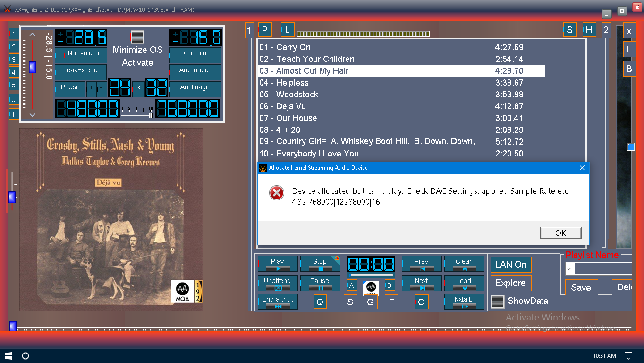This screenshot has width=644, height=363.
Task: Toggle the fx button between 24 and 32
Action: point(138,88)
